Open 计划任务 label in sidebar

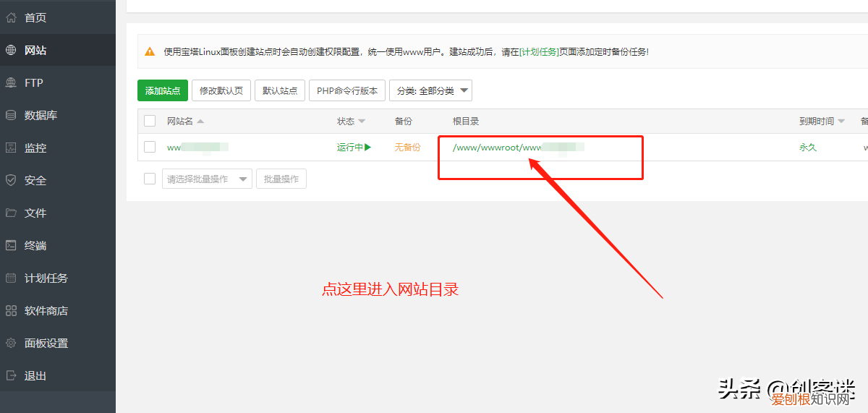pyautogui.click(x=46, y=278)
